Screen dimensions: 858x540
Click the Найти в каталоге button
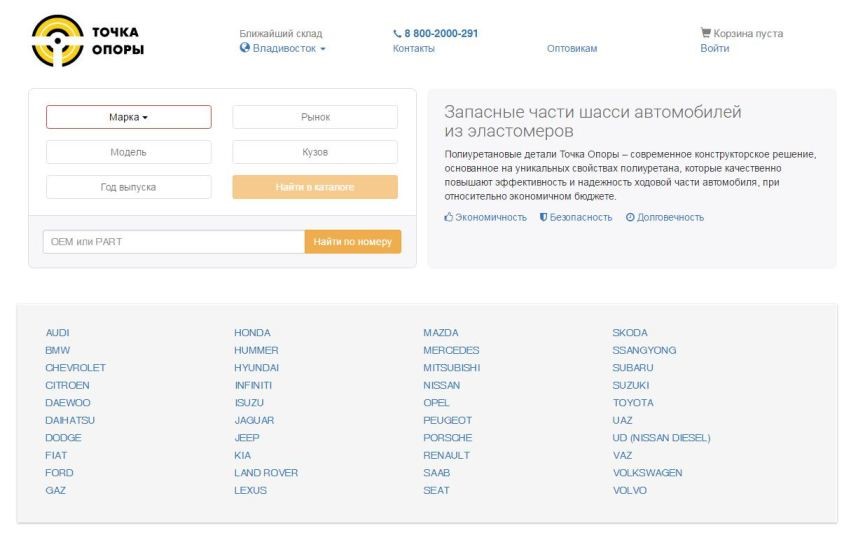click(315, 187)
